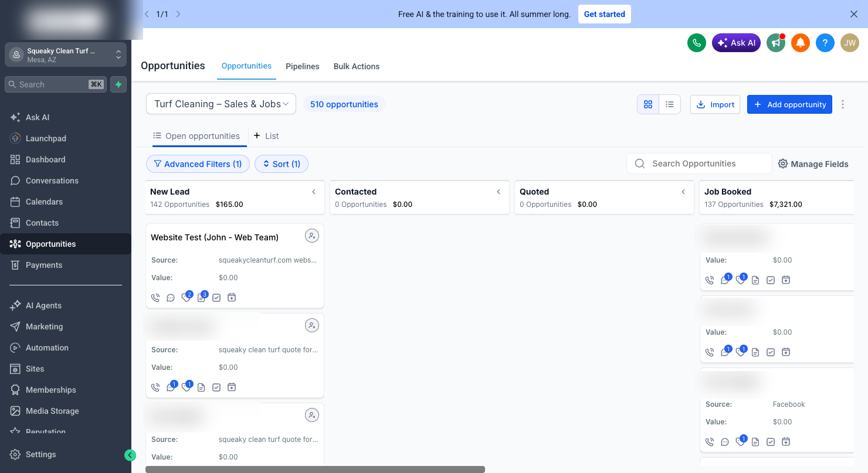Open Sites in sidebar
Viewport: 868px width, 473px height.
(x=66, y=369)
